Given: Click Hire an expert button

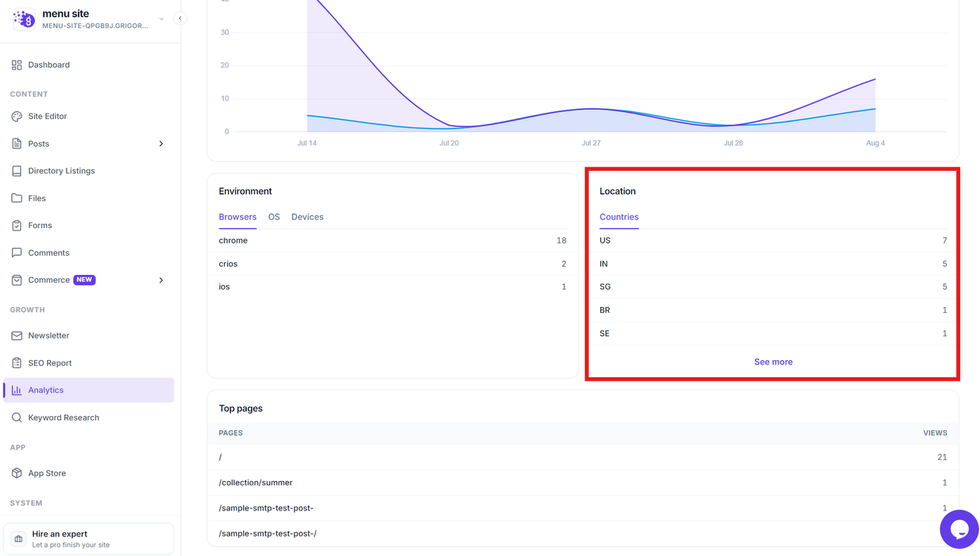Looking at the screenshot, I should pos(89,539).
